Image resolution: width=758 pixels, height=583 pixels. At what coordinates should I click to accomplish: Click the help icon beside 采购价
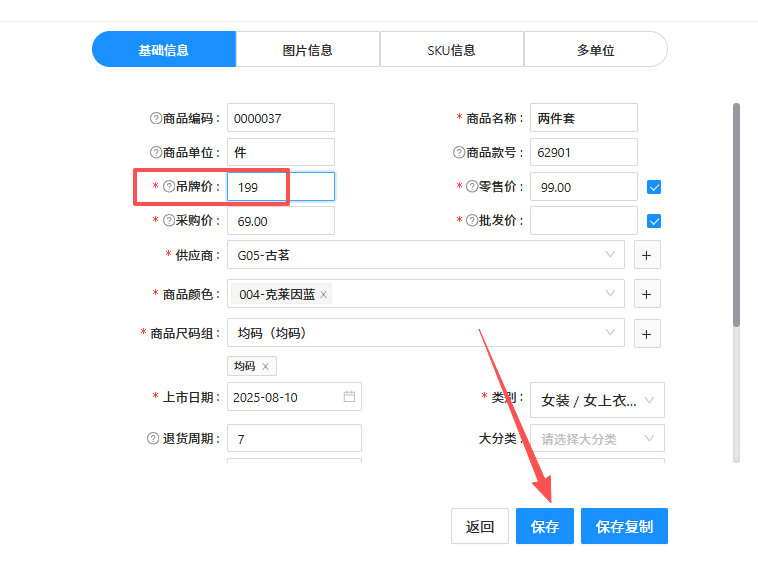pyautogui.click(x=169, y=220)
